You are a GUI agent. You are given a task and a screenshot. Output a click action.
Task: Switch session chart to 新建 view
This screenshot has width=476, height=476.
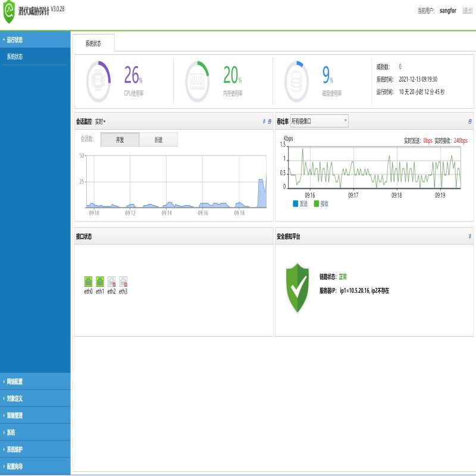click(x=158, y=140)
